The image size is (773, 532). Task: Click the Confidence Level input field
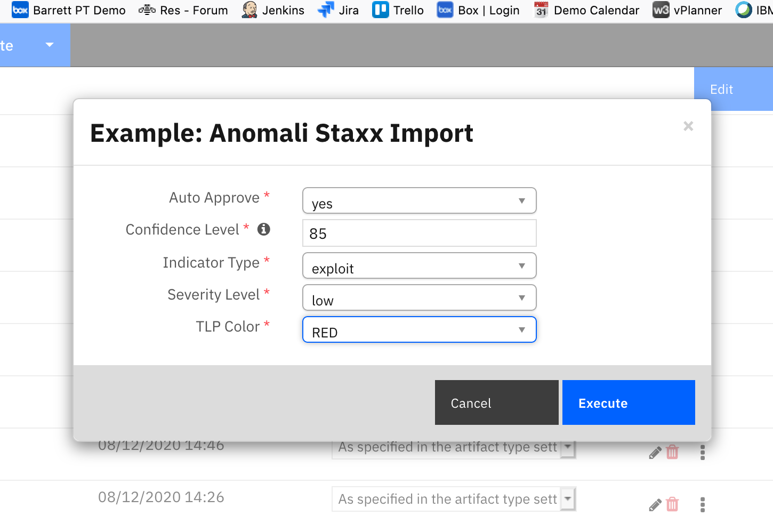419,233
